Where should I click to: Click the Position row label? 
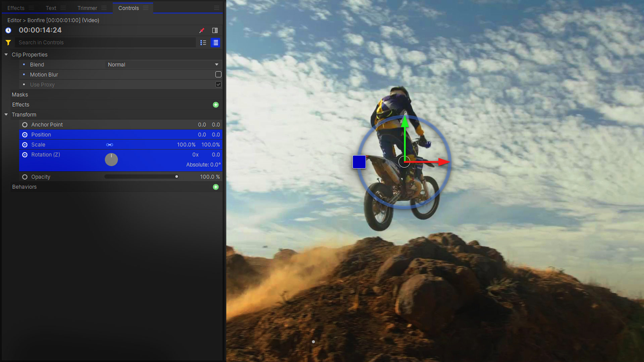[x=41, y=135]
